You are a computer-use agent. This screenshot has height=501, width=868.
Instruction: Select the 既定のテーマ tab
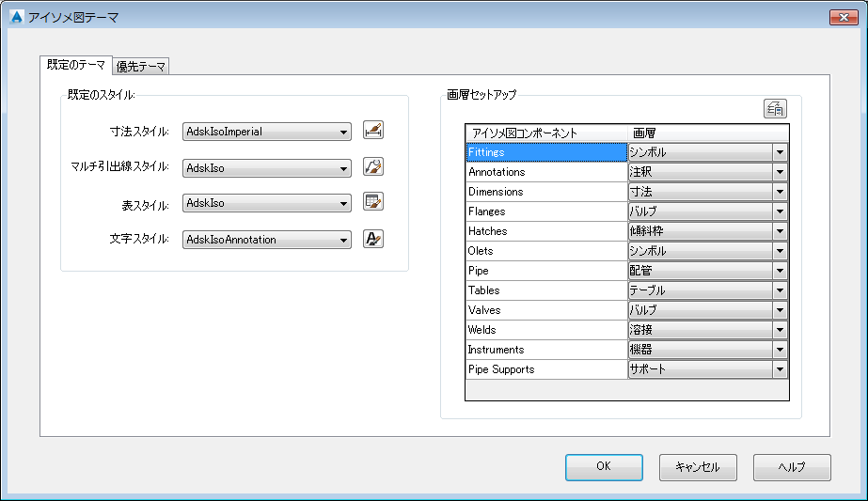click(x=76, y=65)
